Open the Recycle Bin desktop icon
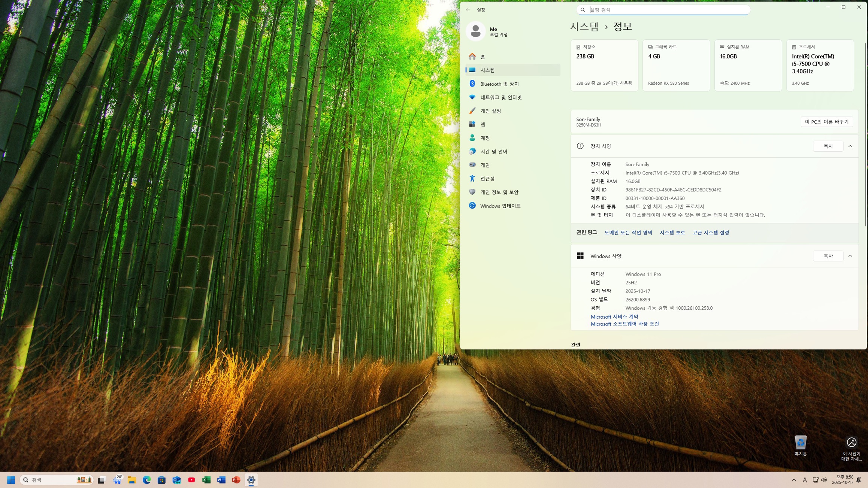 click(801, 444)
